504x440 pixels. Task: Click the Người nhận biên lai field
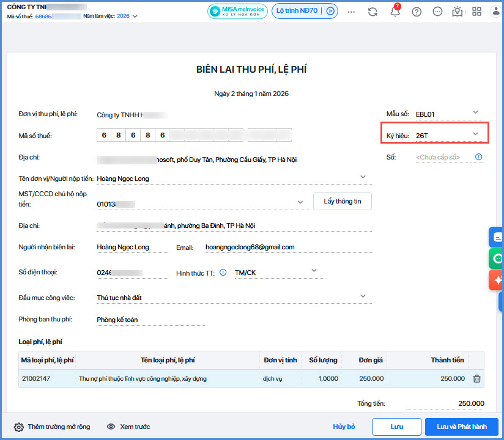click(133, 247)
